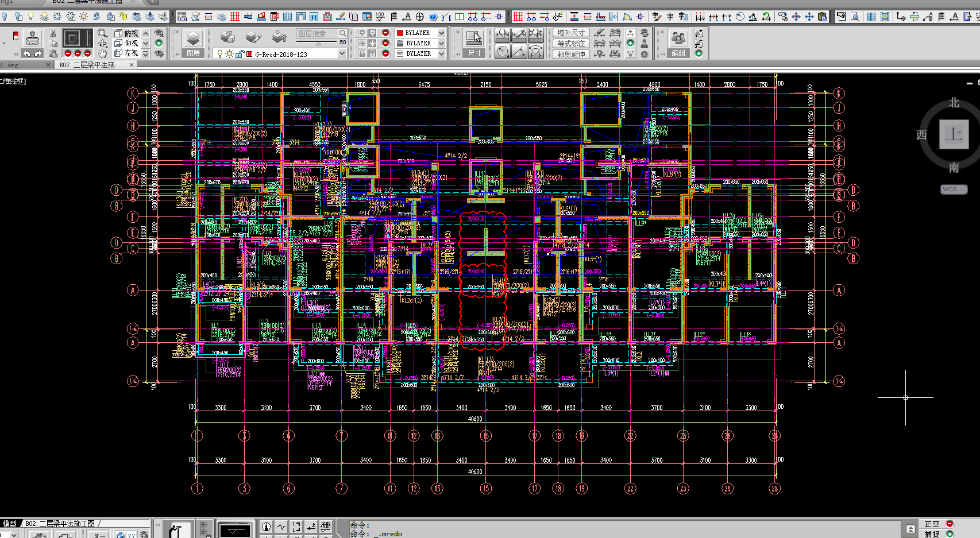
Task: Click the 等式标注 button
Action: tap(571, 43)
